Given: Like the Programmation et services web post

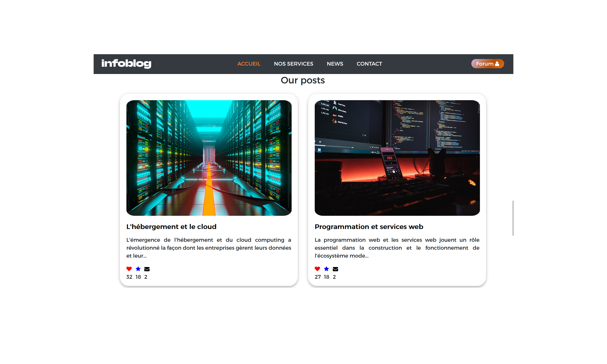Looking at the screenshot, I should pyautogui.click(x=317, y=269).
